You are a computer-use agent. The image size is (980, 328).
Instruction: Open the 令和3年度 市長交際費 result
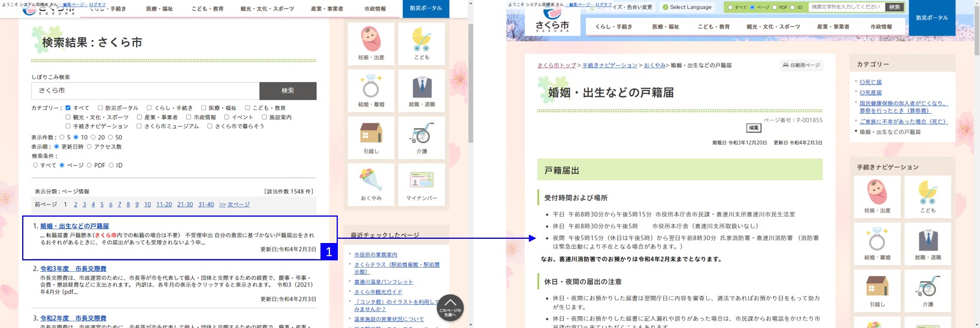73,269
